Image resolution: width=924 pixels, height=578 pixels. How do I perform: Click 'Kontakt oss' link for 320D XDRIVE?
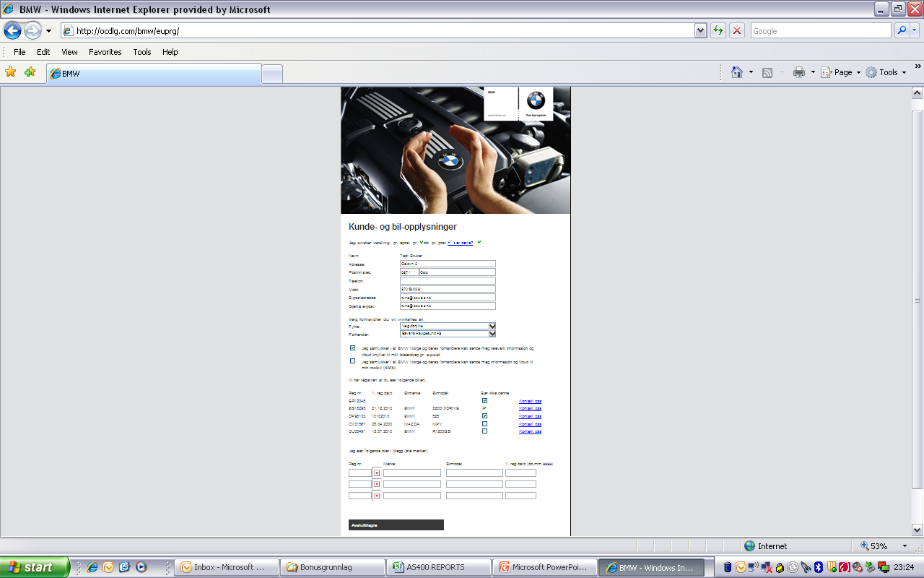pyautogui.click(x=530, y=408)
